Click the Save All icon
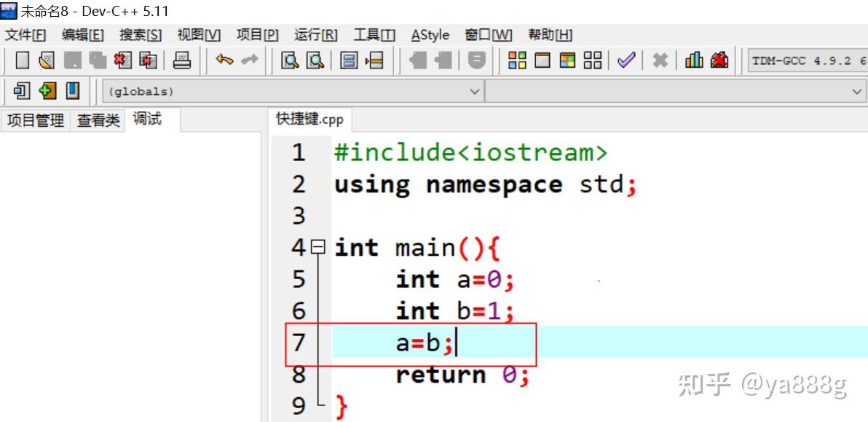The image size is (868, 422). click(98, 60)
